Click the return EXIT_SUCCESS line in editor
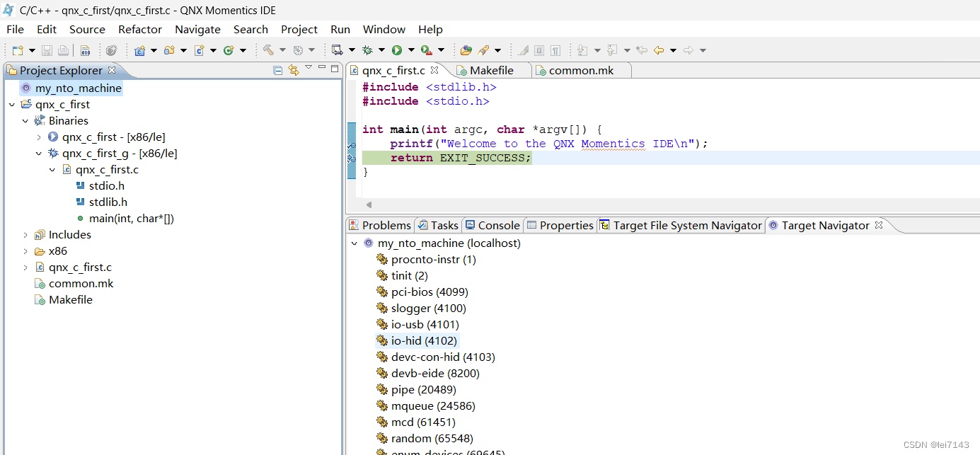980x455 pixels. [x=460, y=158]
